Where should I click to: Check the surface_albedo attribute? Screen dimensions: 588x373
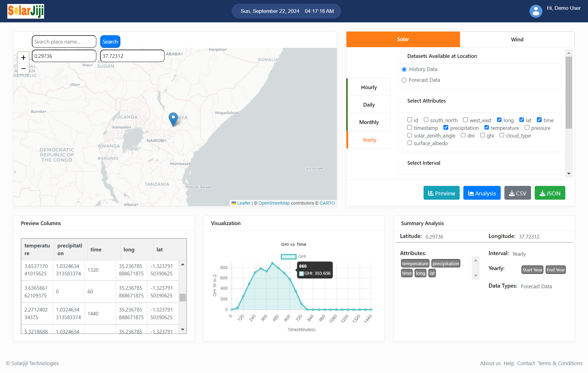coord(409,143)
